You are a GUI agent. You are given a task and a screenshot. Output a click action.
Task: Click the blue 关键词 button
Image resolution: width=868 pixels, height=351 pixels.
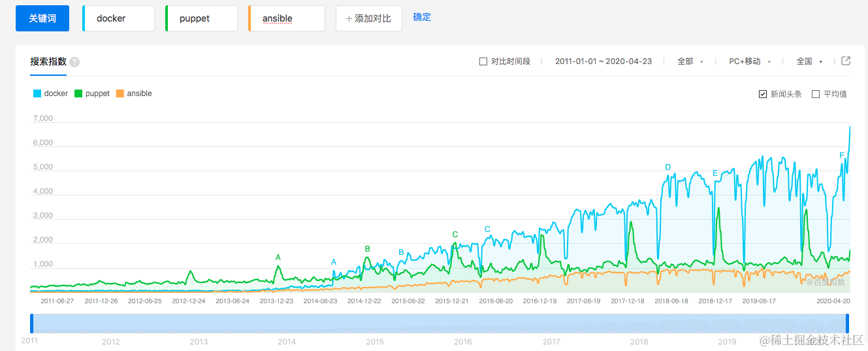42,18
